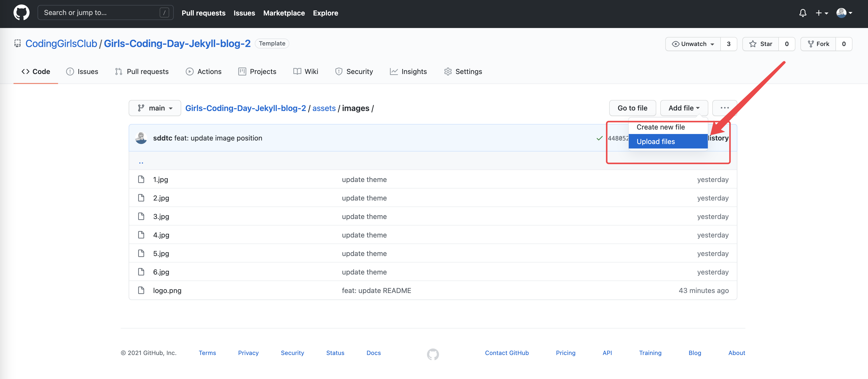Click the sddtc committer avatar
The width and height of the screenshot is (868, 379).
click(x=141, y=138)
